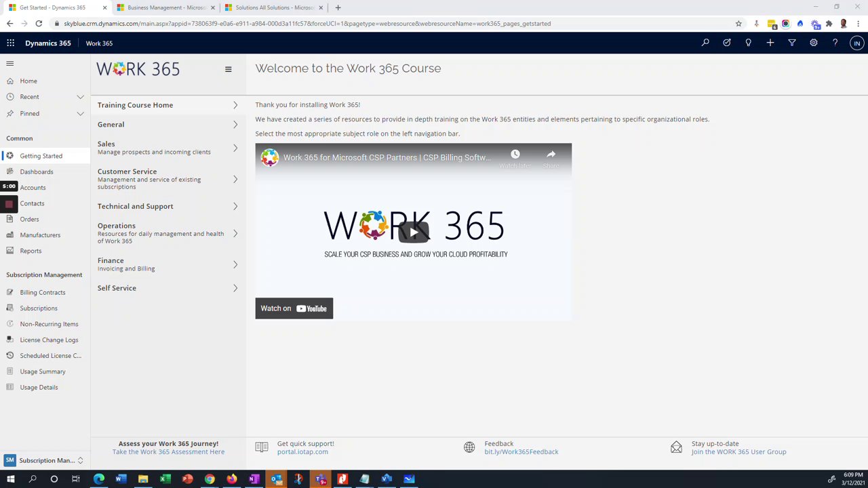Expand Training Course Home arrow
Screen dimensions: 868x488
click(x=235, y=105)
